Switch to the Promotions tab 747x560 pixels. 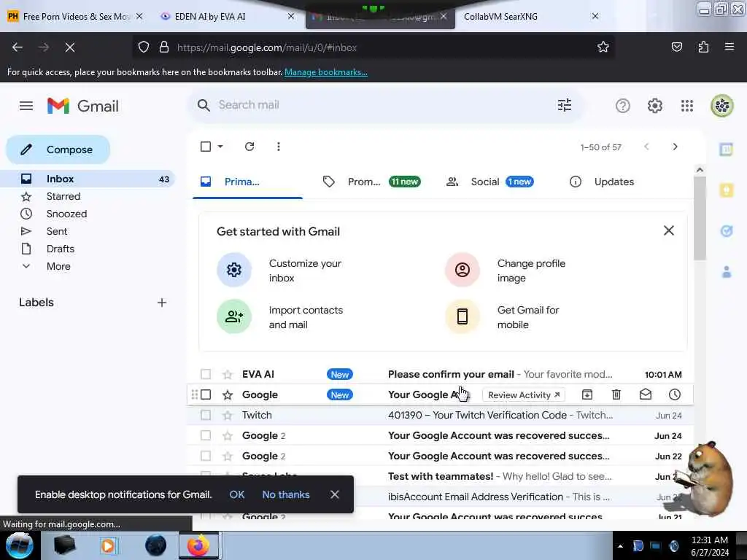click(371, 182)
